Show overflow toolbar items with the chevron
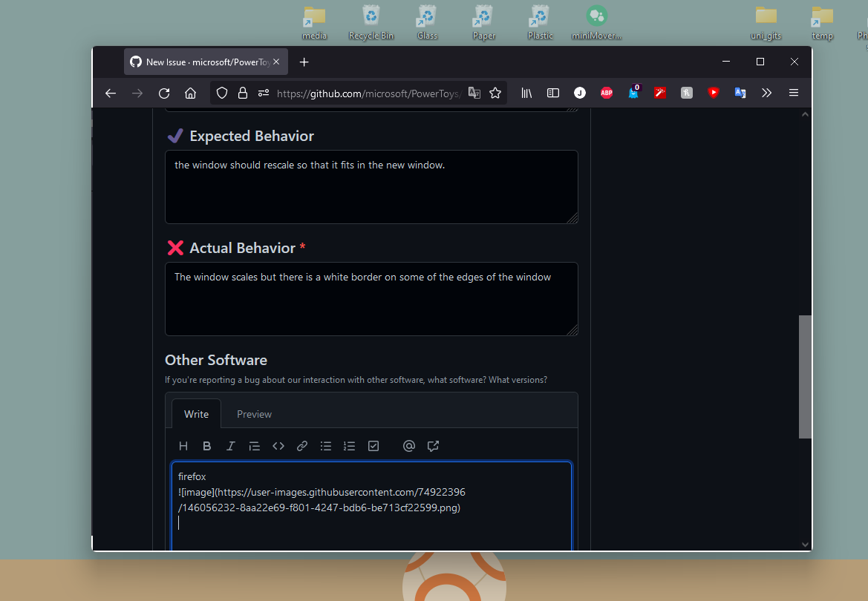868x601 pixels. pyautogui.click(x=766, y=93)
